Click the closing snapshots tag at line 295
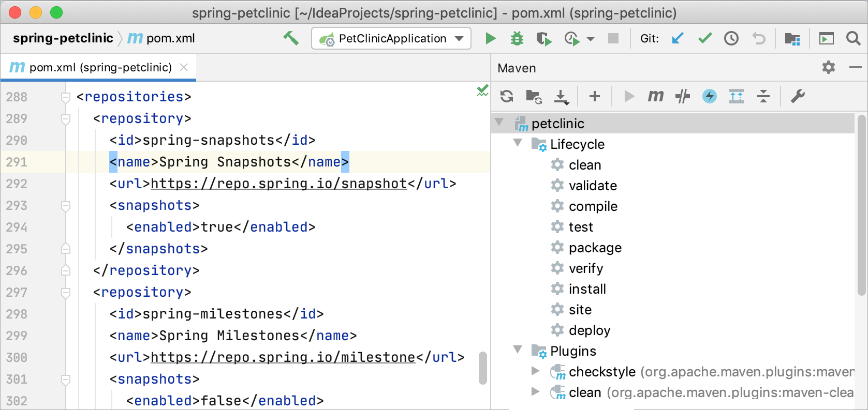868x410 pixels. pos(158,249)
